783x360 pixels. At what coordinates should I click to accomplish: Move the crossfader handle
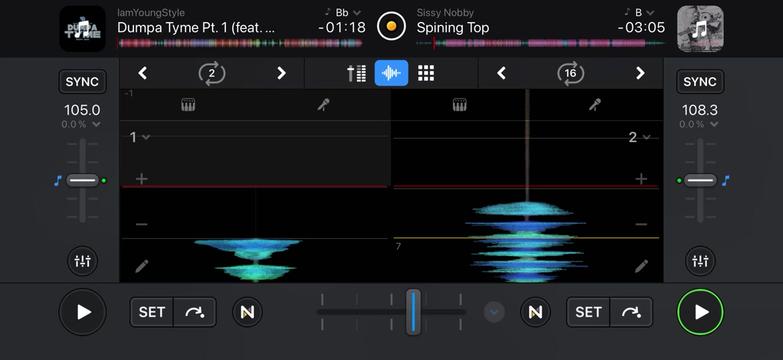413,312
